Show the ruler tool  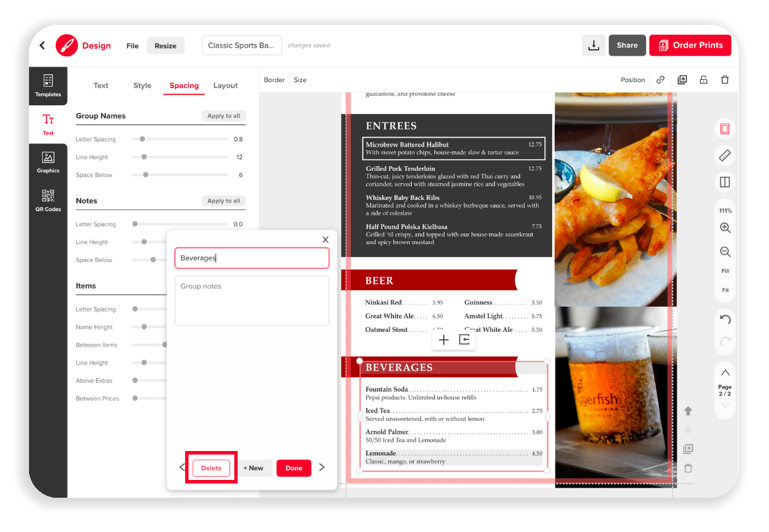725,155
